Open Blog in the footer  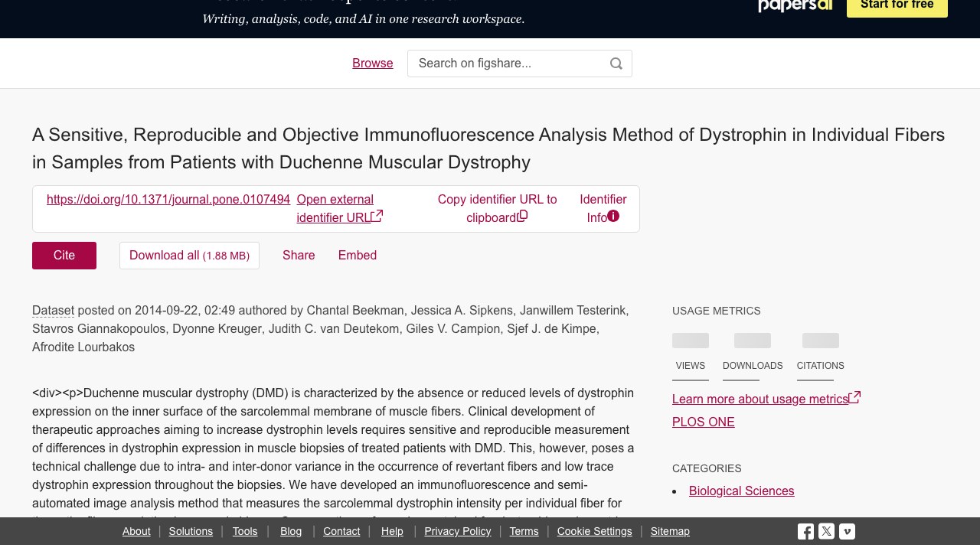click(x=291, y=531)
